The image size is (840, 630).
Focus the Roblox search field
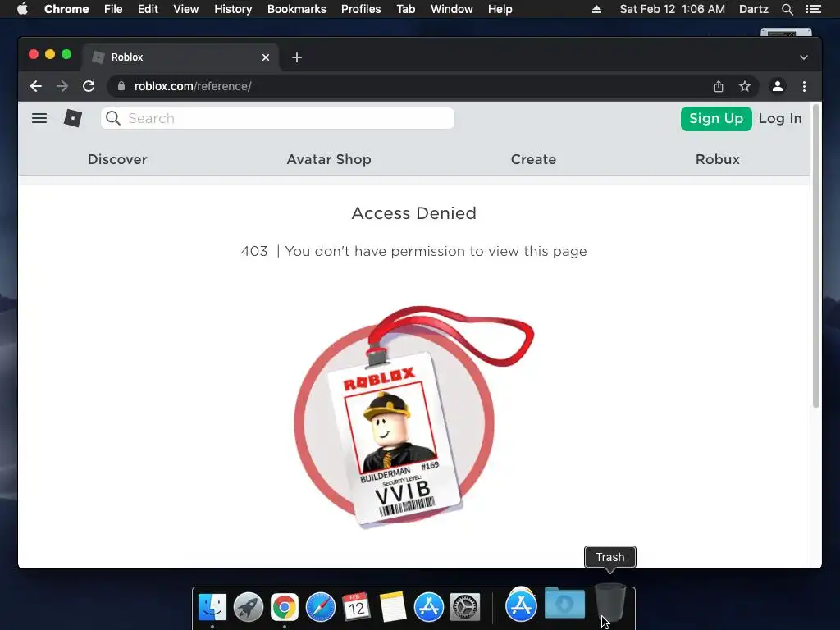coord(277,118)
